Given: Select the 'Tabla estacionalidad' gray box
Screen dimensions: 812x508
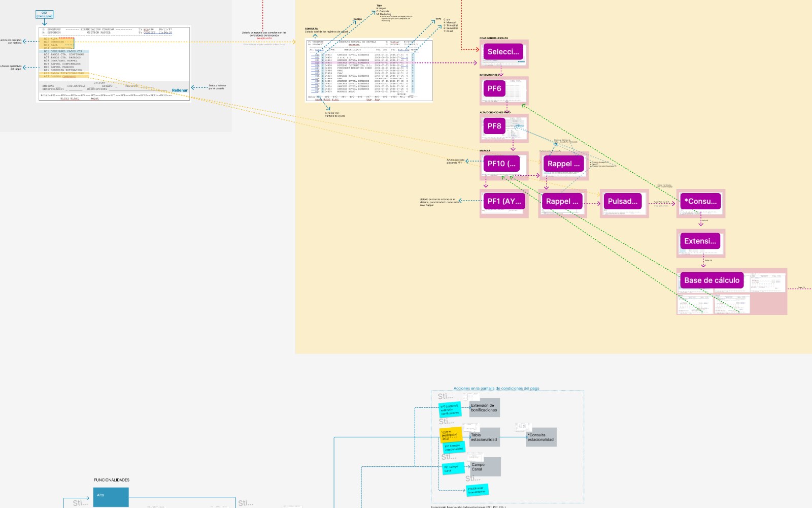Looking at the screenshot, I should pyautogui.click(x=485, y=437).
